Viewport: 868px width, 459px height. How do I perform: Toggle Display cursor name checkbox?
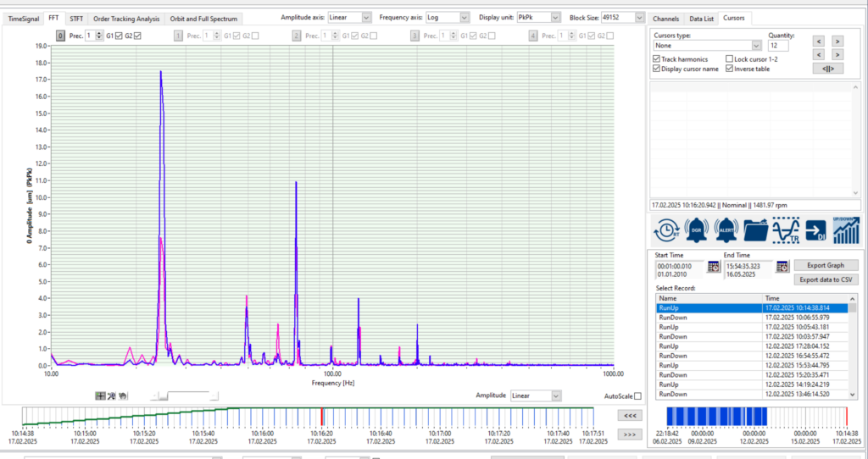[657, 69]
